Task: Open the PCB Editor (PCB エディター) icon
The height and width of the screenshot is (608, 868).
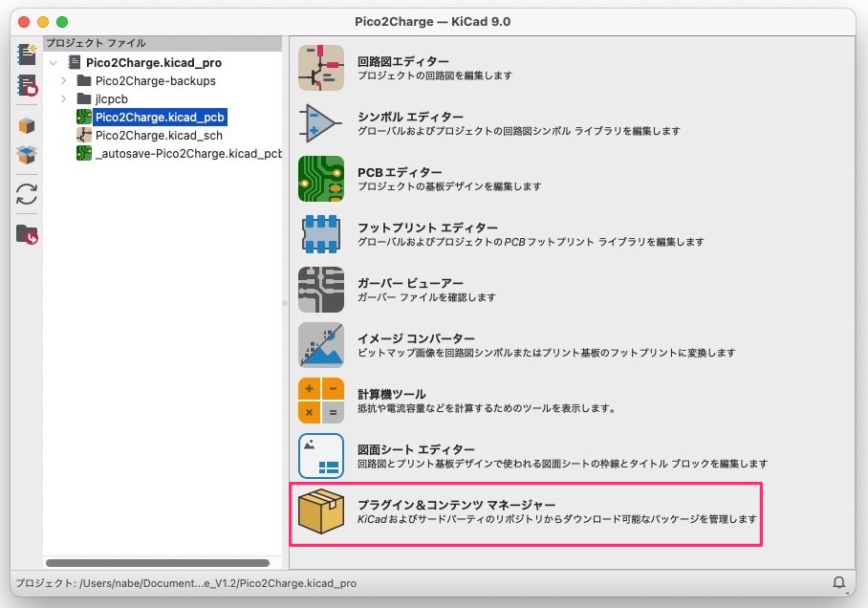Action: pos(321,179)
